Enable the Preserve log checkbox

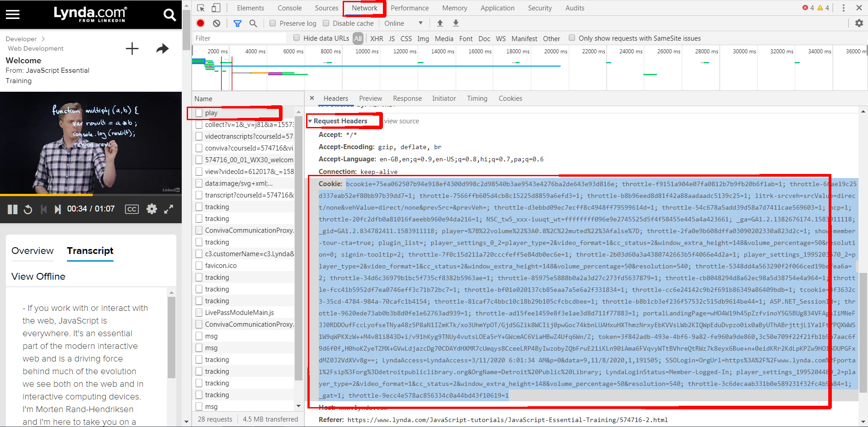[273, 23]
